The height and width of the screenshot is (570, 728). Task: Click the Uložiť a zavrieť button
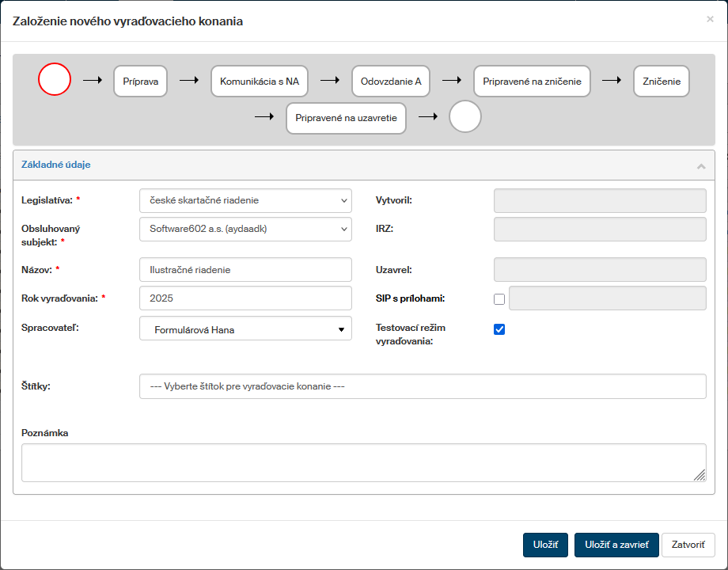[x=616, y=545]
